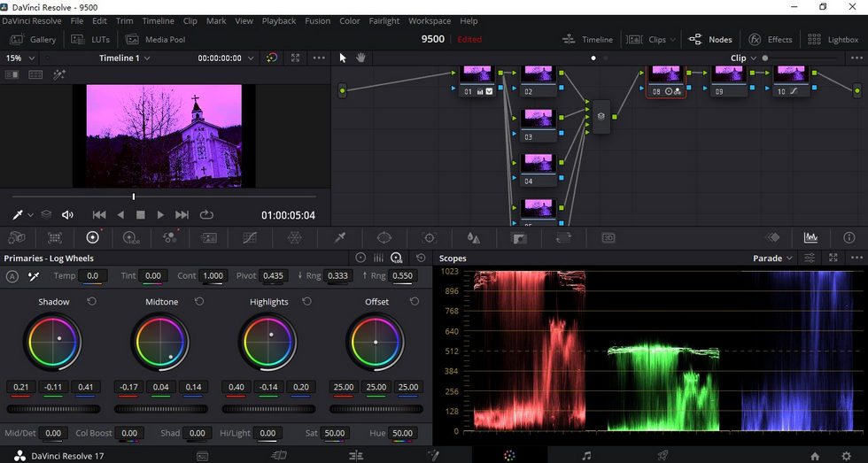Open the Playback menu

point(279,21)
